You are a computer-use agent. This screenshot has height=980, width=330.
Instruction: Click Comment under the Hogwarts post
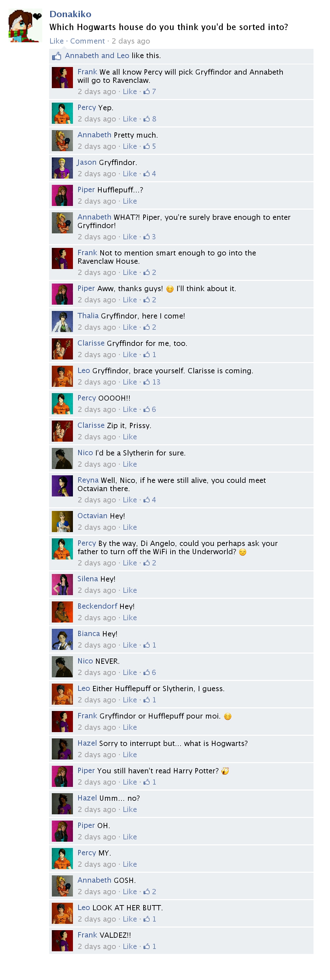pyautogui.click(x=87, y=41)
